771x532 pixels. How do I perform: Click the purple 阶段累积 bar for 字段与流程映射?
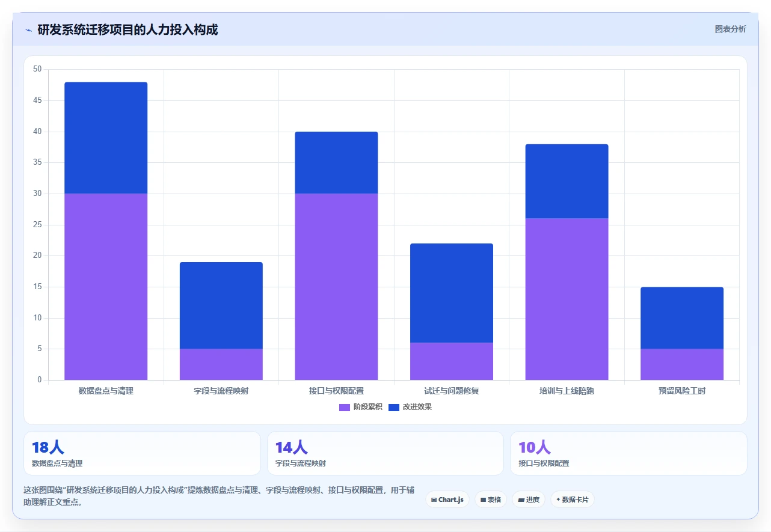click(x=221, y=364)
